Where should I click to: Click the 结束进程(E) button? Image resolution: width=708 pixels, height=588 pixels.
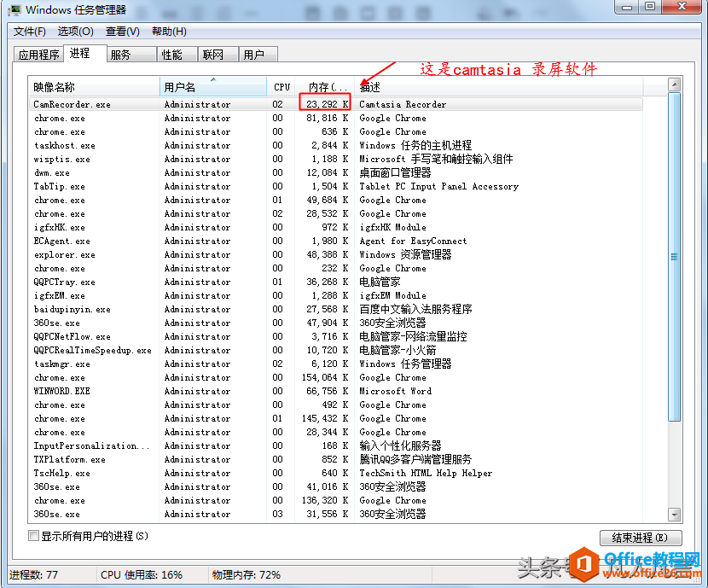[641, 538]
